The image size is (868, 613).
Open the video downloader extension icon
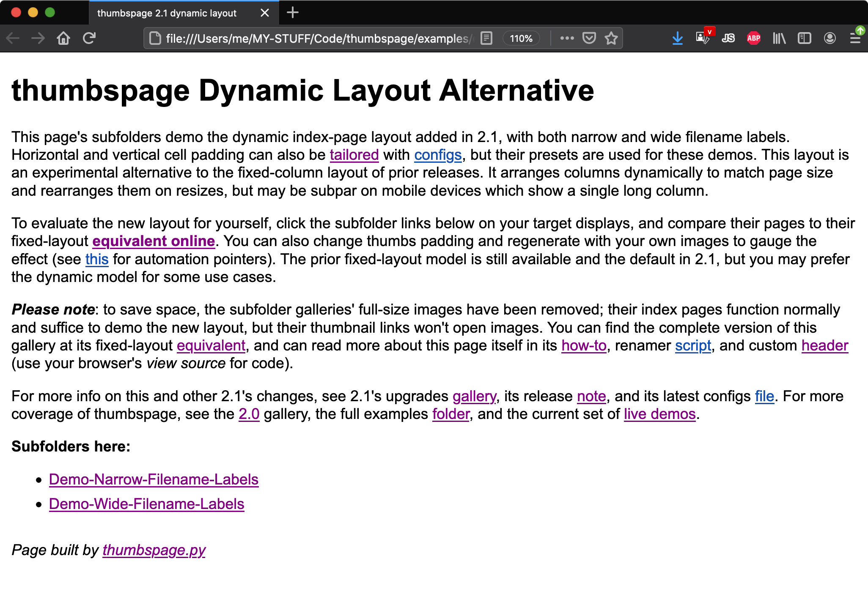703,38
